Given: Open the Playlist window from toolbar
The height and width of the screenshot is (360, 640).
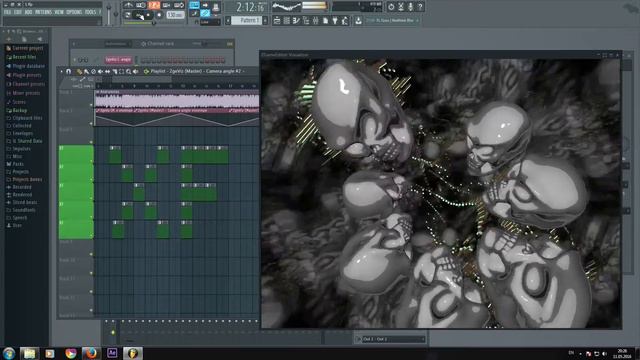Looking at the screenshot, I should pos(277,20).
